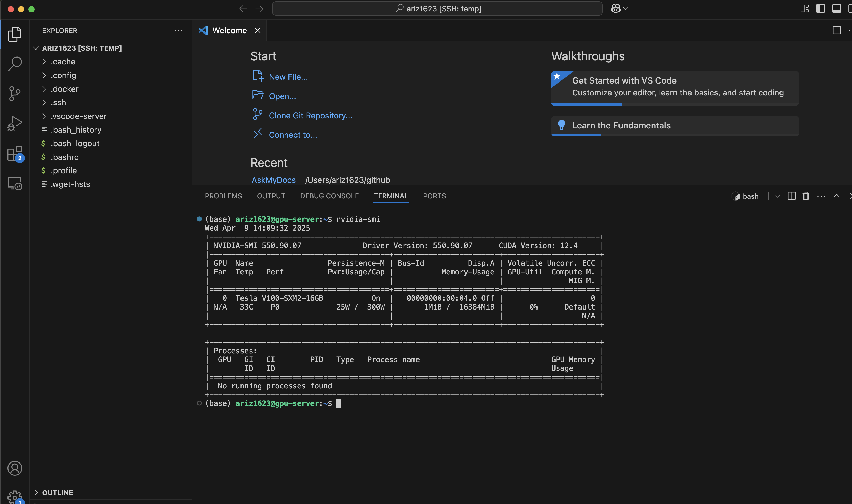Viewport: 852px width, 504px height.
Task: Open the Source Control view icon
Action: [x=15, y=93]
